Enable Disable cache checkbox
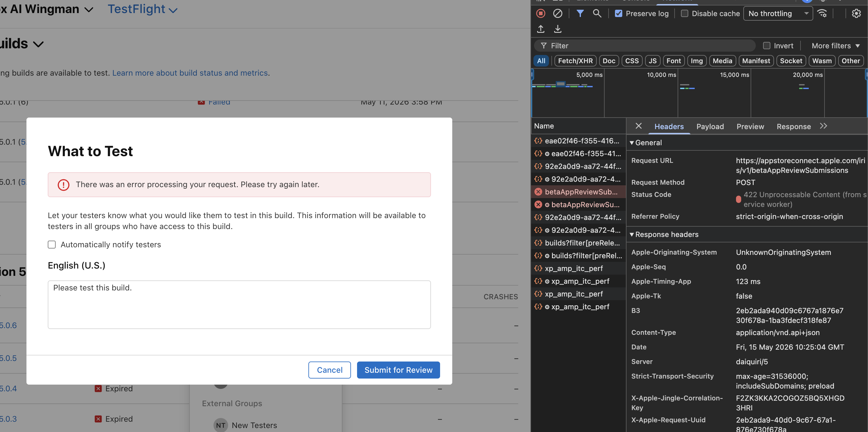This screenshot has width=868, height=432. [684, 13]
